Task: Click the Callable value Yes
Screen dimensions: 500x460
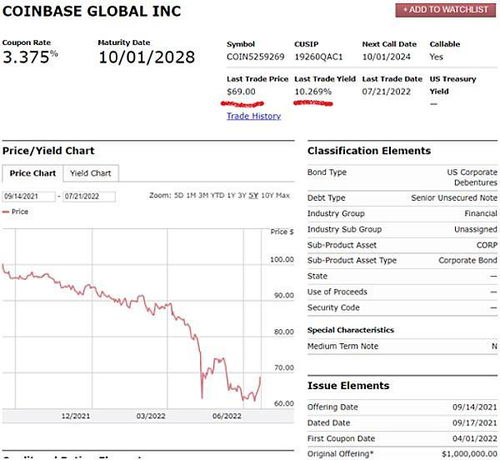Action: pos(436,57)
